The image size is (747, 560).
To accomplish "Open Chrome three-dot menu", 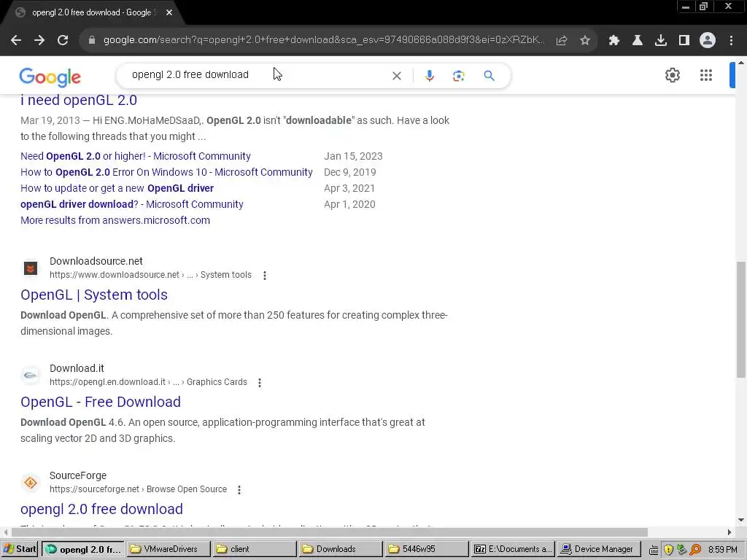I will (x=731, y=41).
